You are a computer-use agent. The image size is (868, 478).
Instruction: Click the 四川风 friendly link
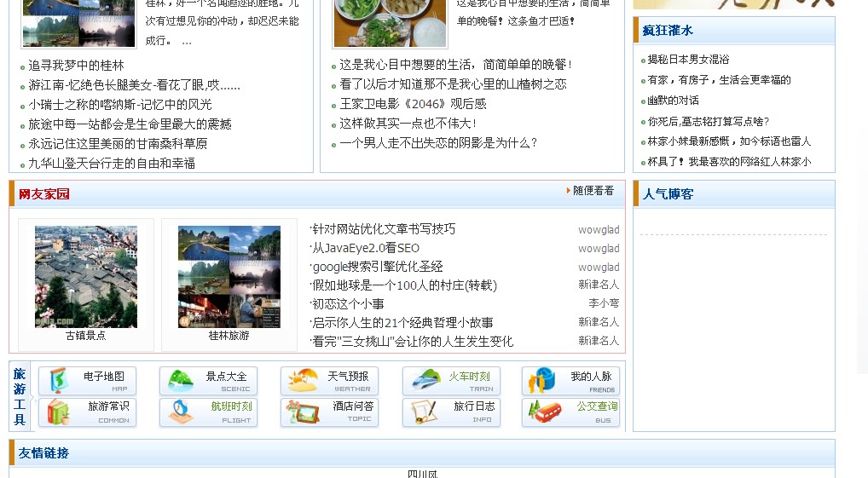coord(422,474)
